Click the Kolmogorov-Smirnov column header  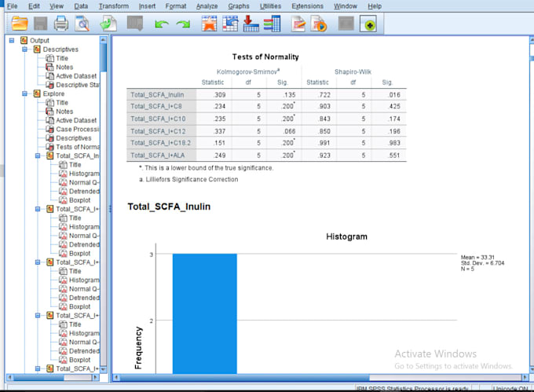[248, 71]
